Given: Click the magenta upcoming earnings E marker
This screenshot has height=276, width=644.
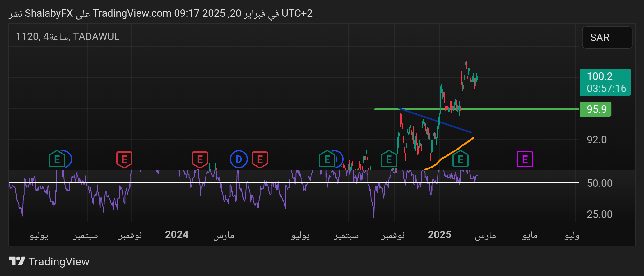Looking at the screenshot, I should click(525, 159).
